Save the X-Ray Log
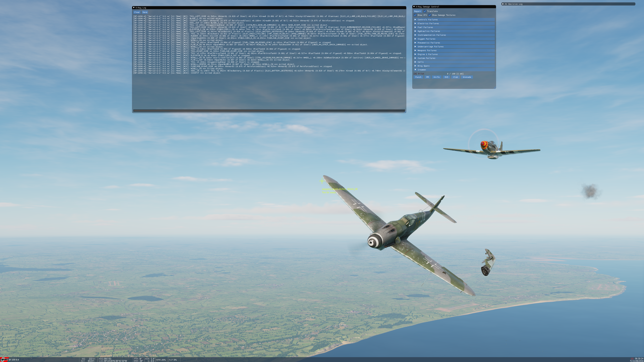Screen dimensions: 644x362 click(145, 12)
